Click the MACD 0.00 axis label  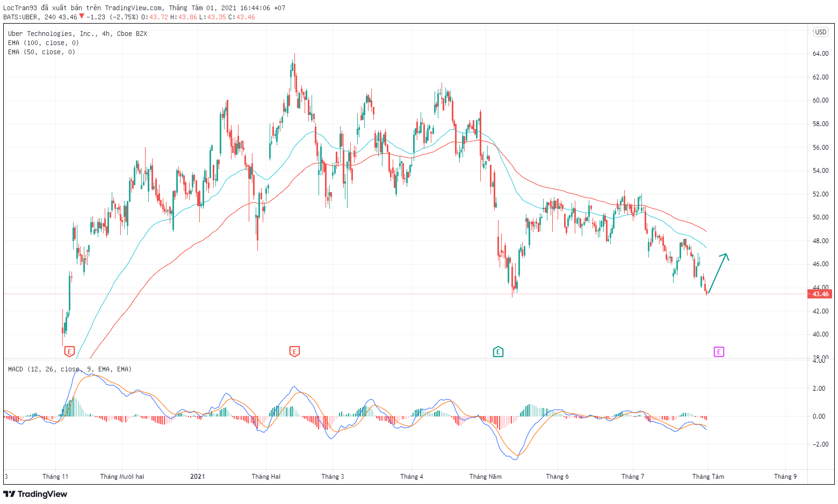pyautogui.click(x=819, y=417)
